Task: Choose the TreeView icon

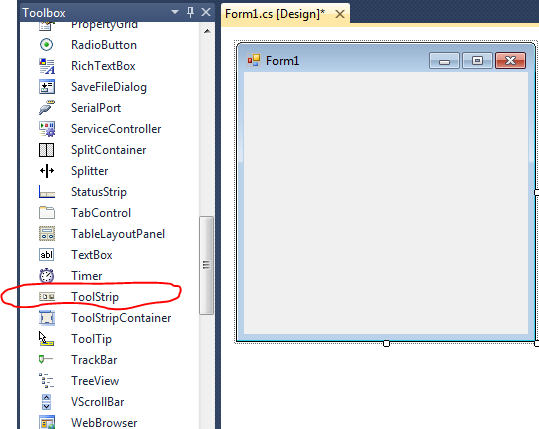Action: 46,381
